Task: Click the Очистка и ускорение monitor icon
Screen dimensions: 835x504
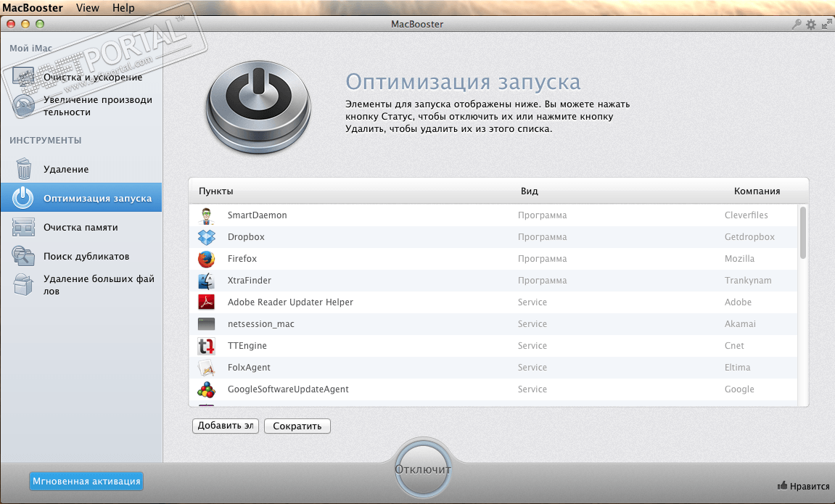Action: click(23, 77)
